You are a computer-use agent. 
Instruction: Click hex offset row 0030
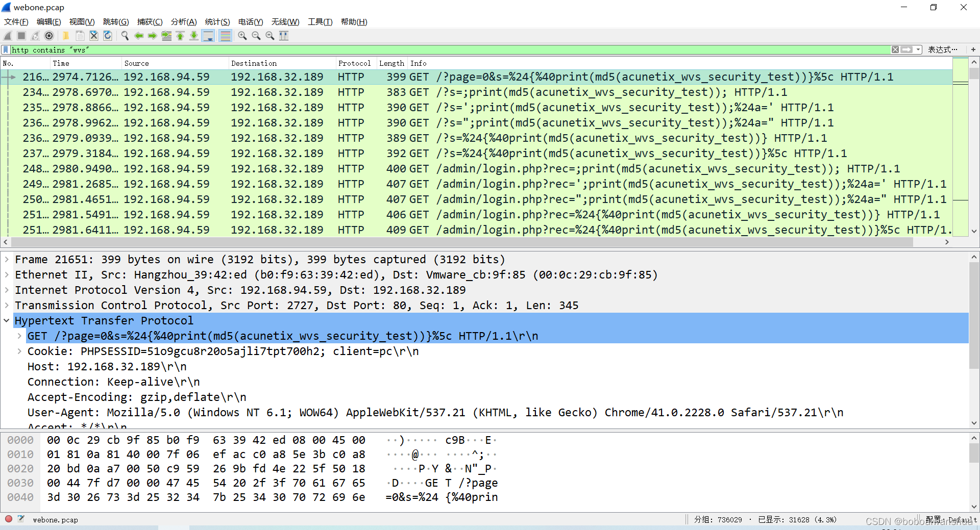pyautogui.click(x=20, y=483)
